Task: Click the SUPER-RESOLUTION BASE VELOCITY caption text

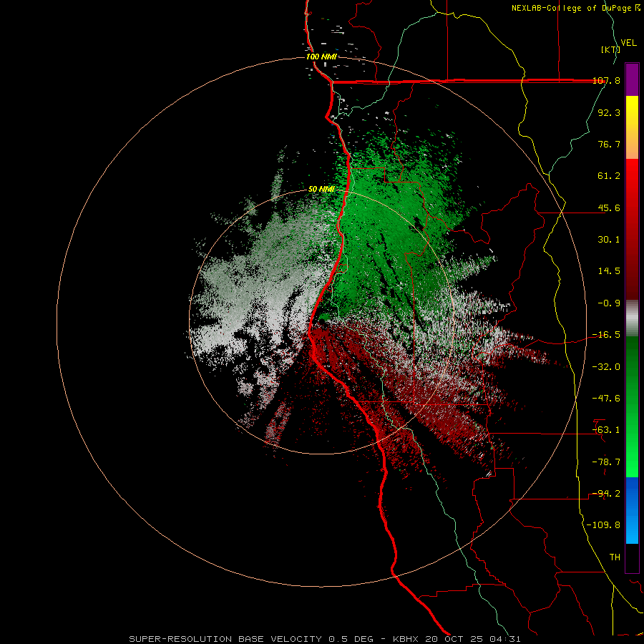Action: click(x=225, y=639)
